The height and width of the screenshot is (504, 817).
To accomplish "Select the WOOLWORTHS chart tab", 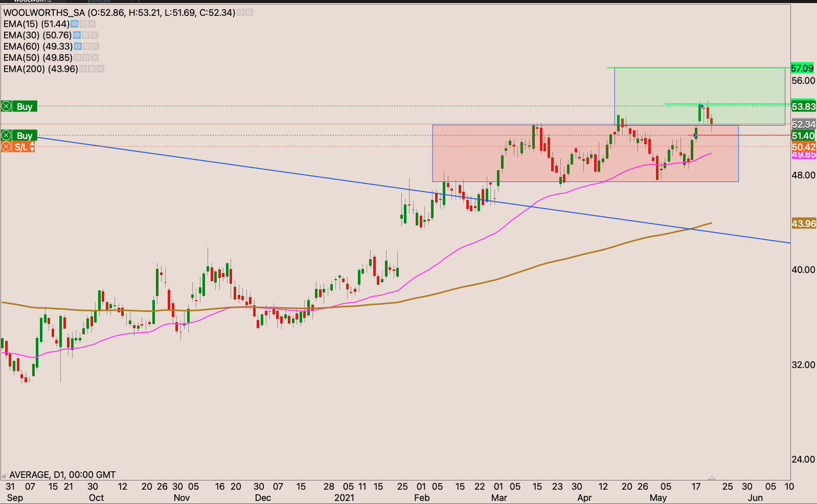I will tap(32, 1).
